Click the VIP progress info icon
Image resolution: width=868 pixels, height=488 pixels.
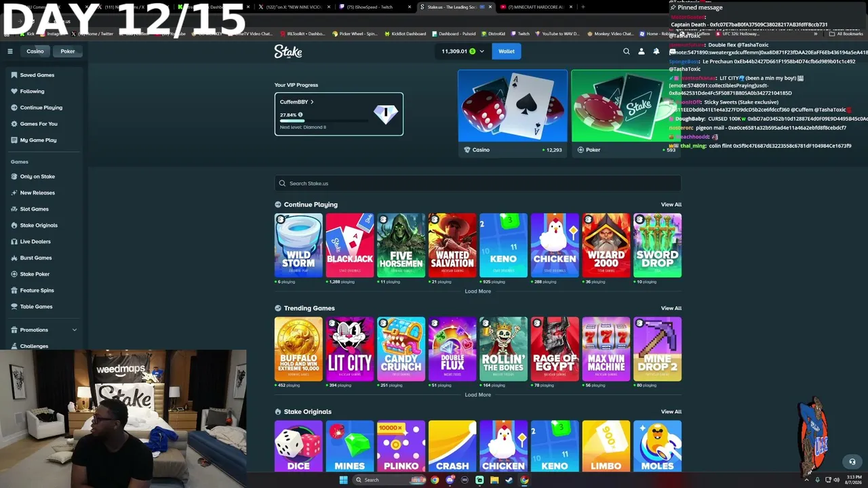tap(300, 115)
